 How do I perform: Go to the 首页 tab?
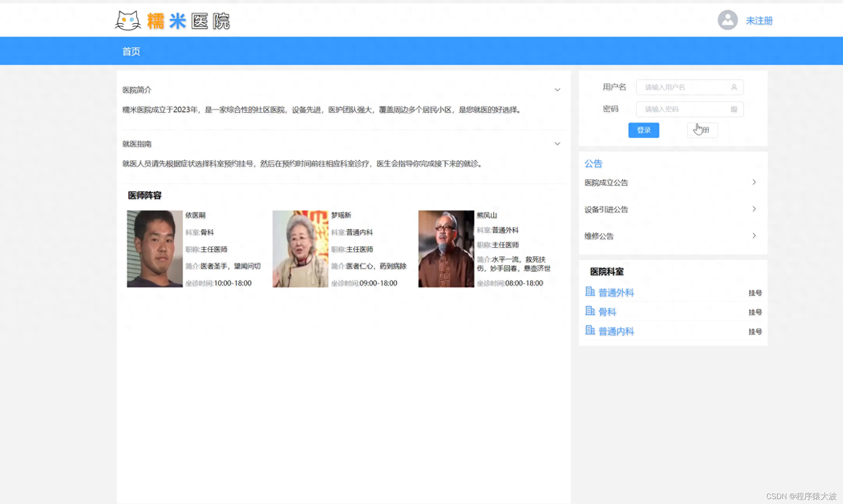131,51
